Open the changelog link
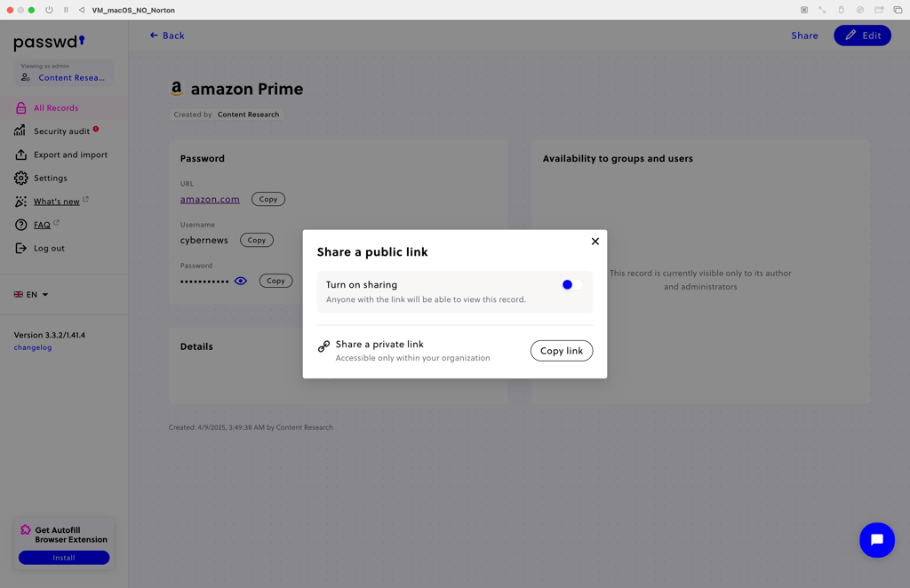Viewport: 910px width, 588px height. tap(33, 347)
